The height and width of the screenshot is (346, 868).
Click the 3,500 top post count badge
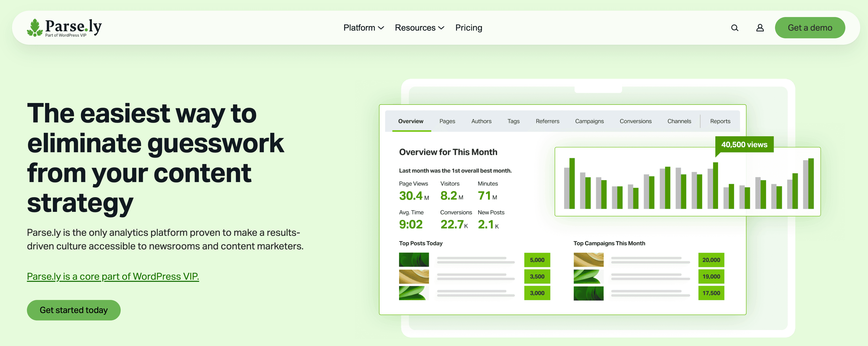click(x=537, y=276)
